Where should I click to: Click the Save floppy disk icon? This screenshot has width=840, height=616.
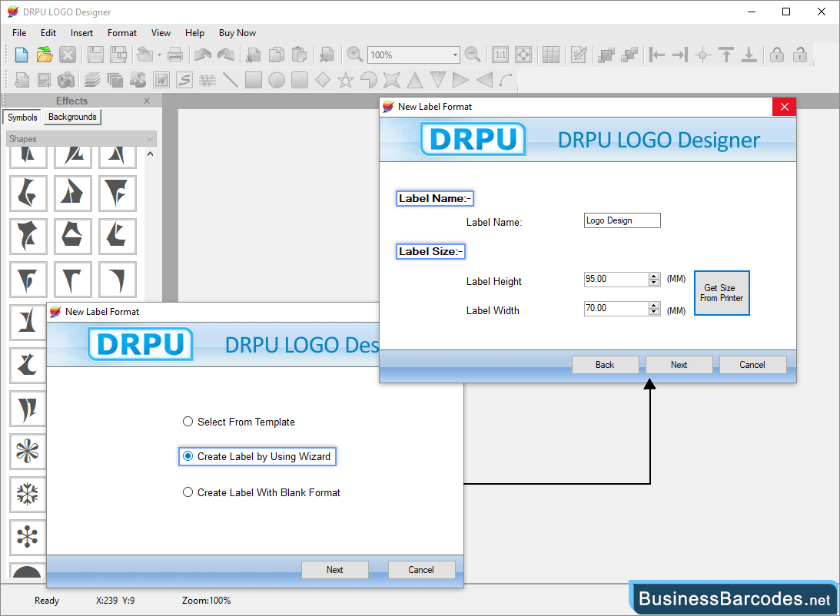tap(95, 55)
